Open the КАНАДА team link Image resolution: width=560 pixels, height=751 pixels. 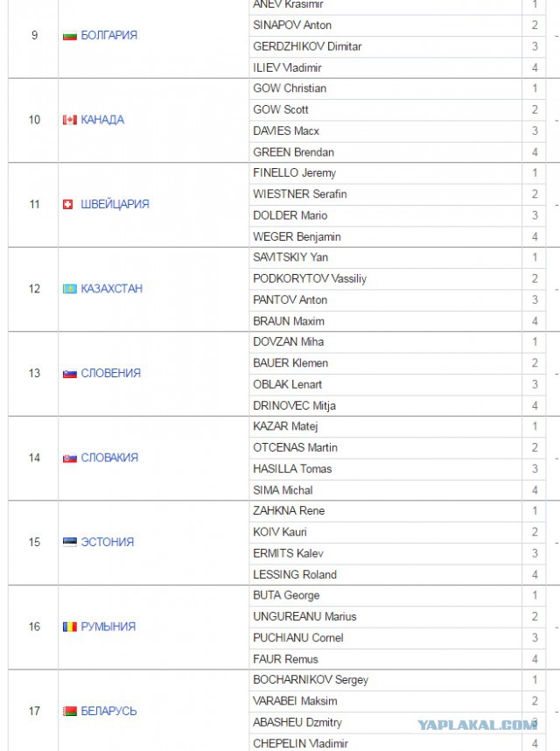[x=102, y=120]
